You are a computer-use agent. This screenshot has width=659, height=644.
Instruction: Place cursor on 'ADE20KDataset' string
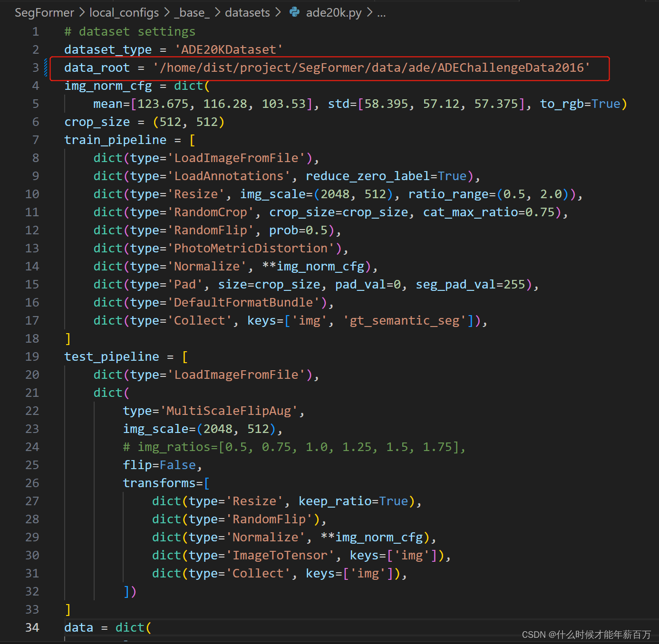[229, 50]
